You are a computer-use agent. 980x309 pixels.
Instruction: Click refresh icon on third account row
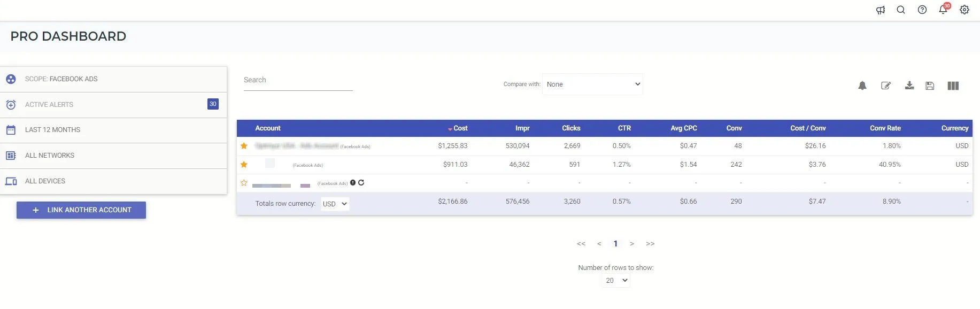(361, 183)
